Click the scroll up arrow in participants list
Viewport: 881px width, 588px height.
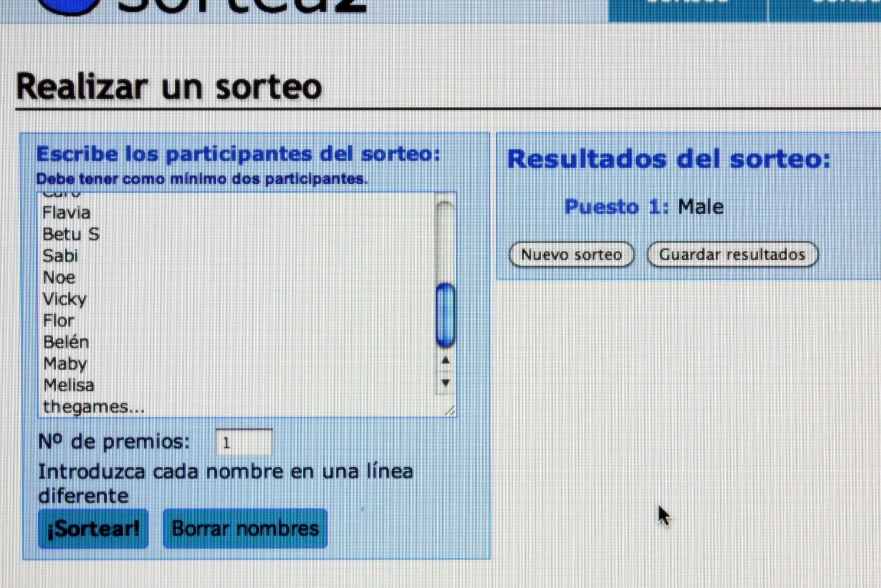445,361
